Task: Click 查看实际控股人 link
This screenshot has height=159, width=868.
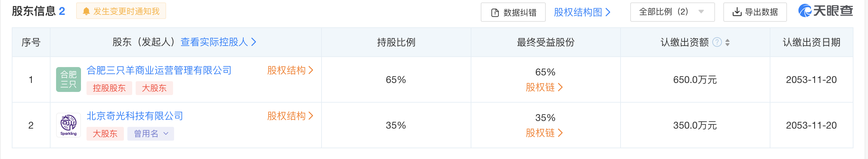Action: (x=218, y=42)
